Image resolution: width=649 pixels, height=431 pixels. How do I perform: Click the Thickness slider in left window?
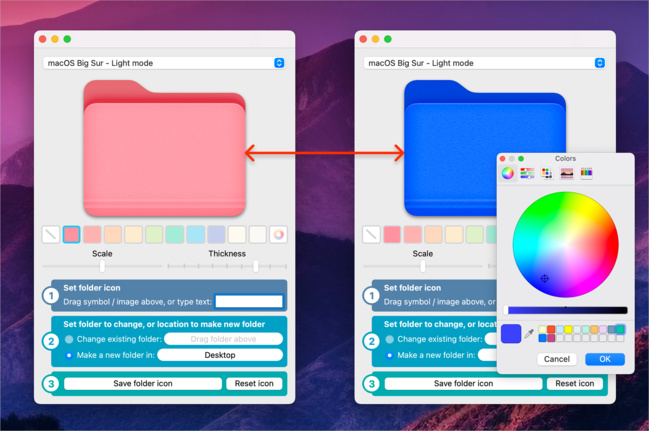(x=227, y=266)
